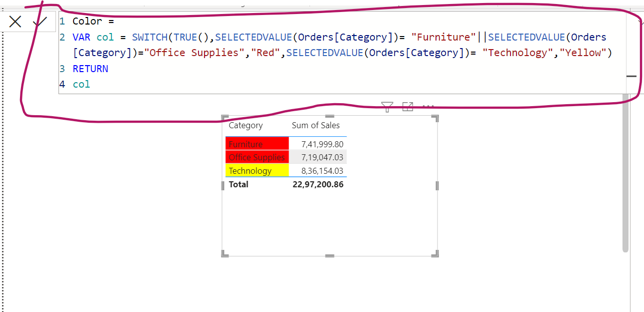Click the Total row label

(238, 184)
